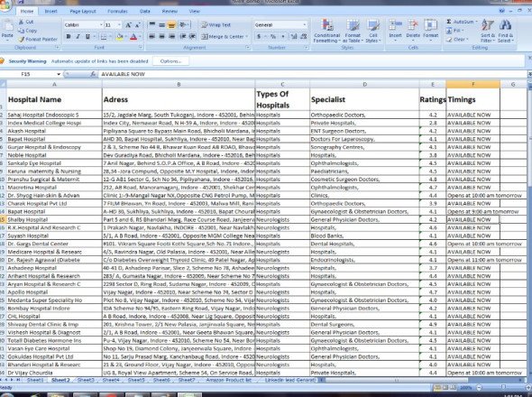
Task: Click the accounting dollar format icon
Action: pyautogui.click(x=259, y=36)
